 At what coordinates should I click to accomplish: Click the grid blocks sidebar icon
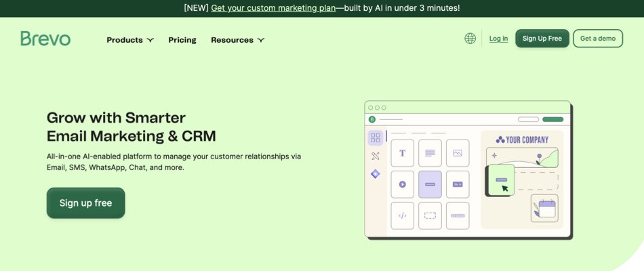[x=375, y=138]
